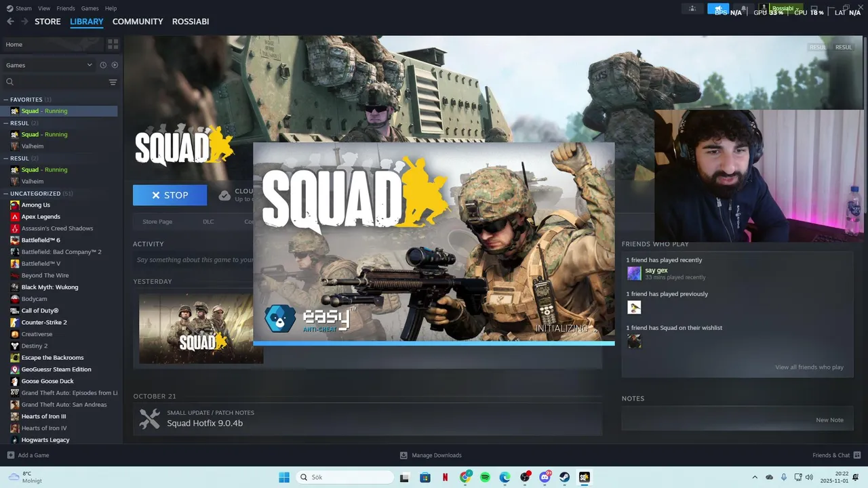Screen dimensions: 868x488
Task: Open the taskbar weather widget
Action: coord(25,477)
